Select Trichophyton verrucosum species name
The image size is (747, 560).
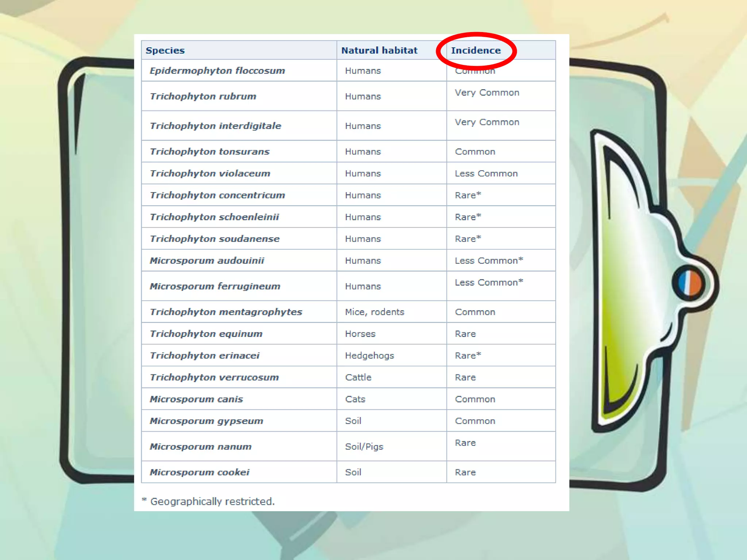click(214, 377)
